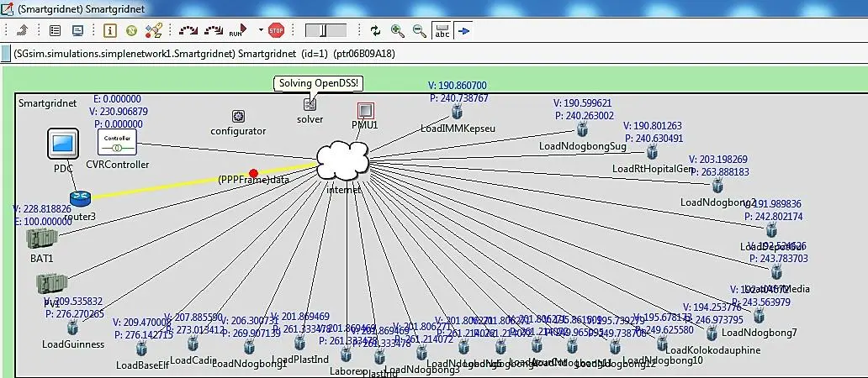
Task: Step the simulation one event
Action: 188,31
